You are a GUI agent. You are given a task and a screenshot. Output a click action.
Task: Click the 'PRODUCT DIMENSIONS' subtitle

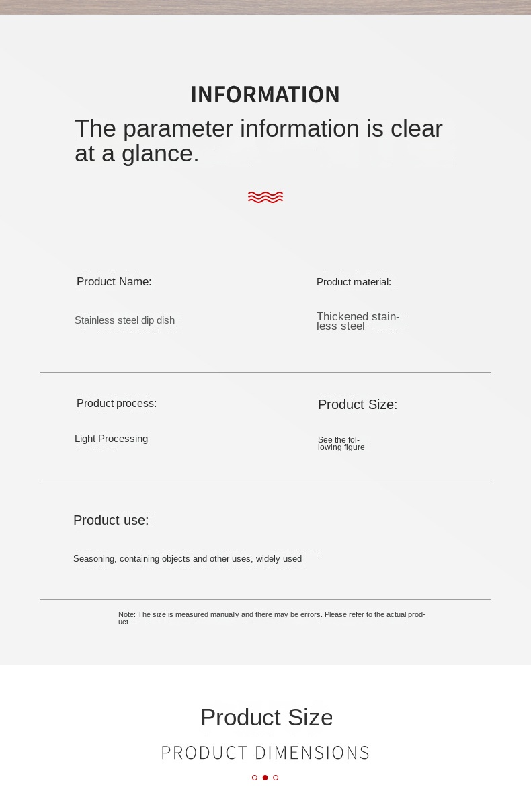click(x=265, y=753)
